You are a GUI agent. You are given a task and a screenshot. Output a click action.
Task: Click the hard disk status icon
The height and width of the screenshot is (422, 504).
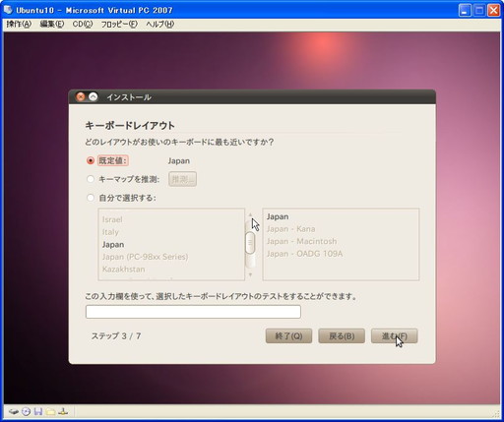pyautogui.click(x=14, y=411)
